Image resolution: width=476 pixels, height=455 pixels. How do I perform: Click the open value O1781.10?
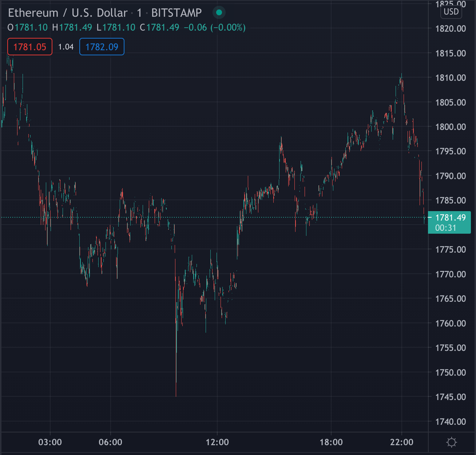pos(28,28)
